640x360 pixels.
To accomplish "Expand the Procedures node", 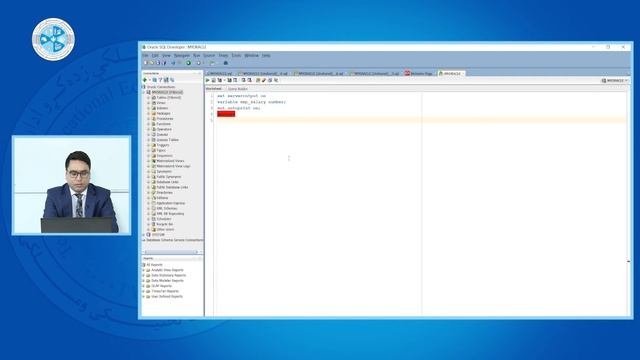I will point(149,119).
